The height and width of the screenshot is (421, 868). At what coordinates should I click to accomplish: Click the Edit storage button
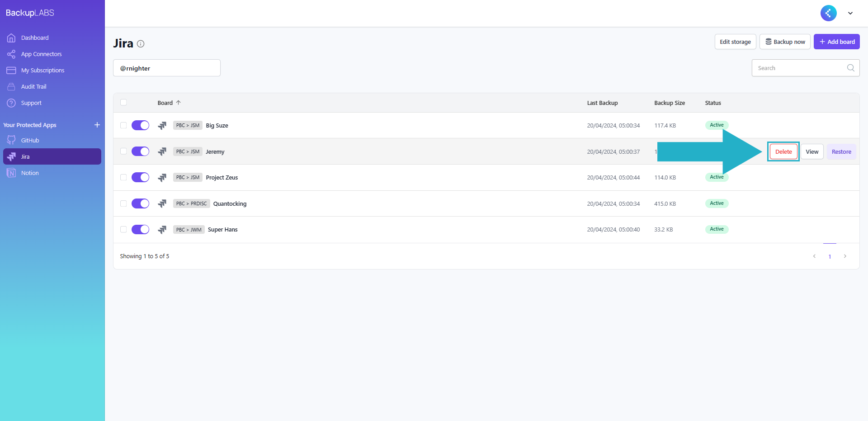click(735, 42)
